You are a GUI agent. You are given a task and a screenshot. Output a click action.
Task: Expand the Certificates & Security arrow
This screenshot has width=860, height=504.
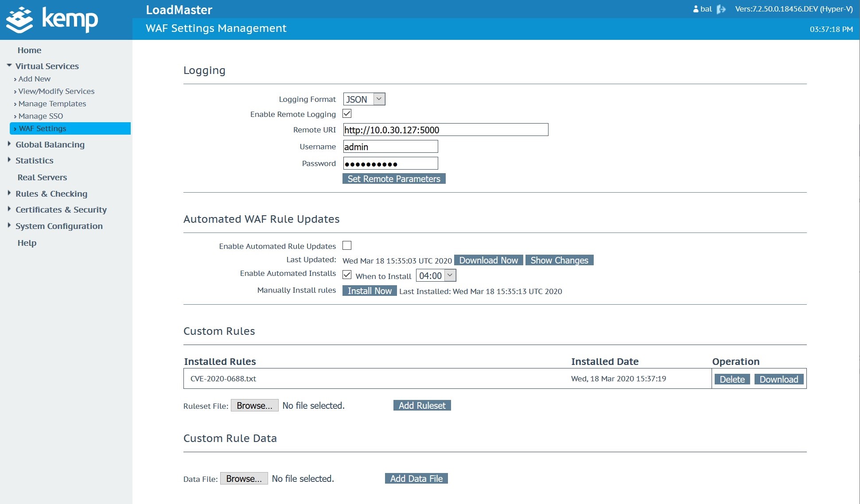9,209
